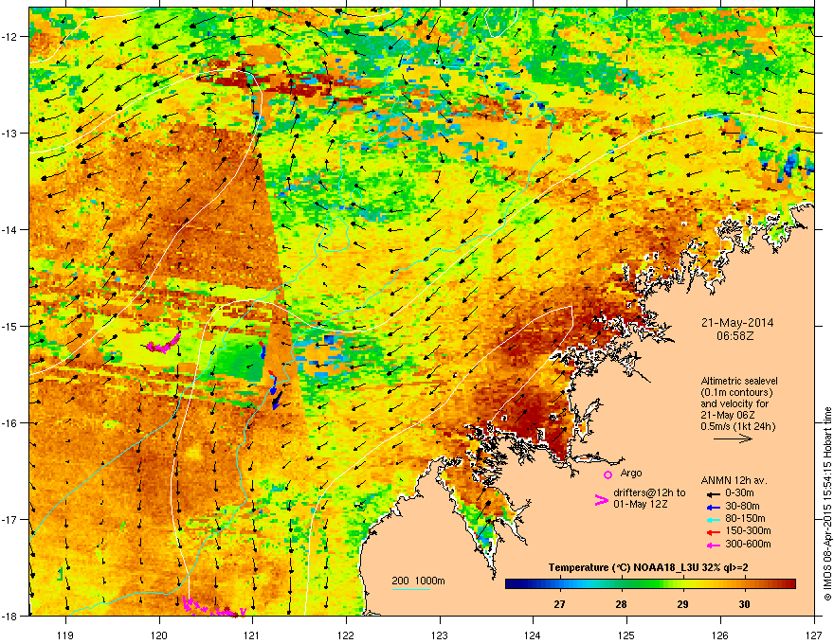The image size is (834, 644).
Task: Click the 80-150m depth legend label
Action: [x=745, y=518]
